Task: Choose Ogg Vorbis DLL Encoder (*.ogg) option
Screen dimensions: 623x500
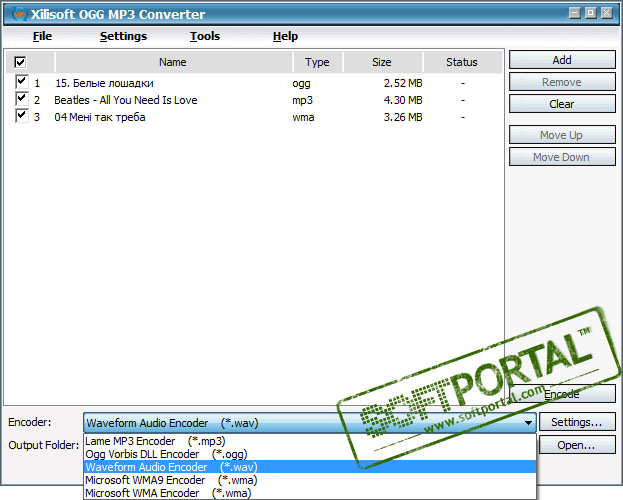Action: tap(310, 454)
